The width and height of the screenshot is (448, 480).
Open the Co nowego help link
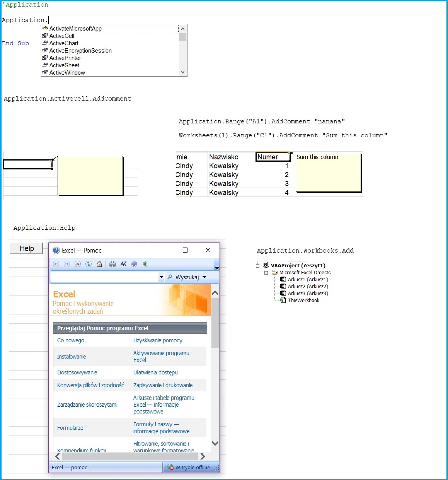point(70,340)
